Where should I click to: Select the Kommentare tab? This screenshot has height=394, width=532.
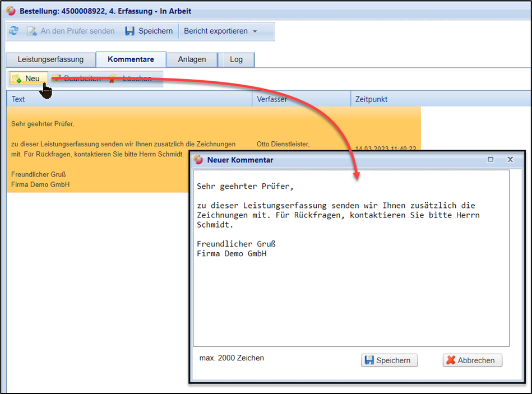[x=131, y=59]
